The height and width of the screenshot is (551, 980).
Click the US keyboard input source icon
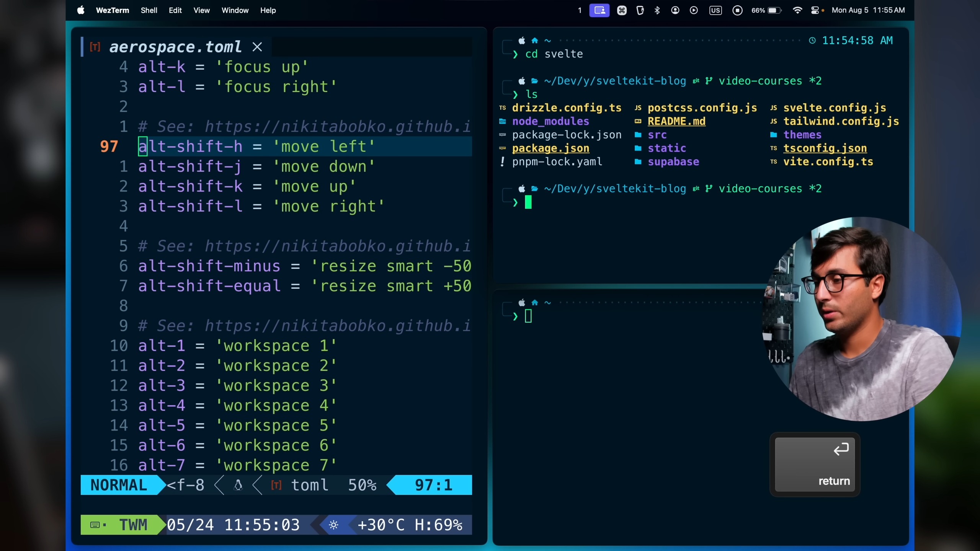715,10
